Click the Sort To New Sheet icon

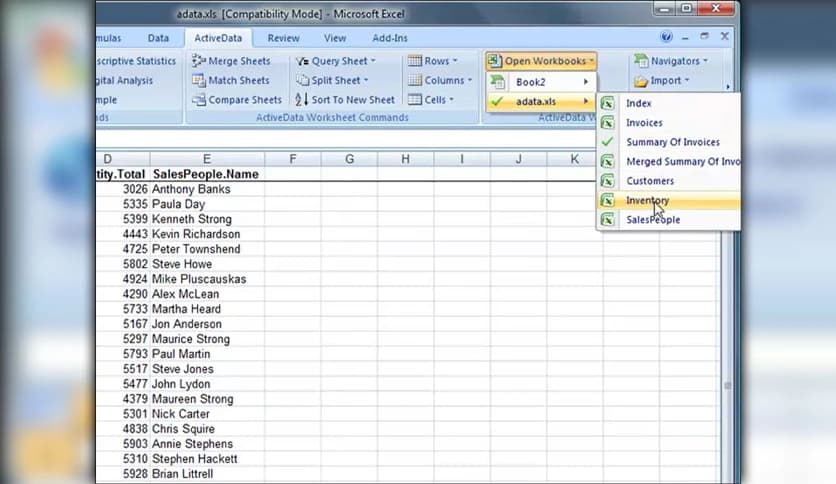[x=302, y=100]
